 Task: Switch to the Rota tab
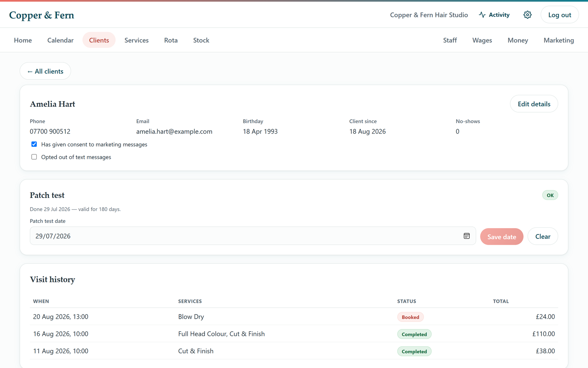point(171,40)
